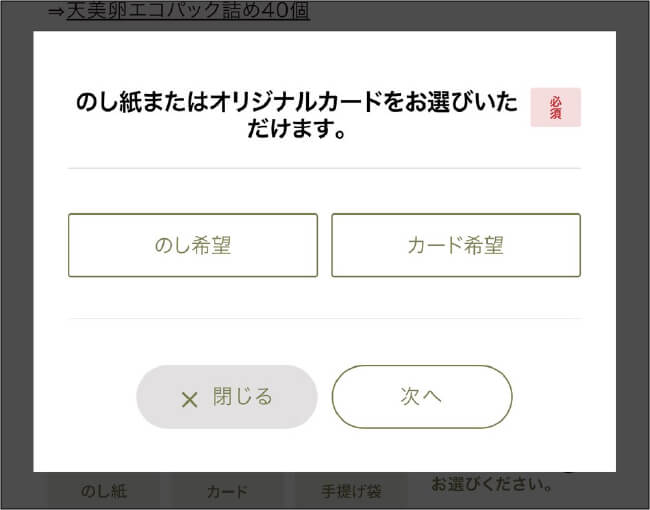This screenshot has width=650, height=510.
Task: Select the カード希望 option
Action: click(456, 245)
